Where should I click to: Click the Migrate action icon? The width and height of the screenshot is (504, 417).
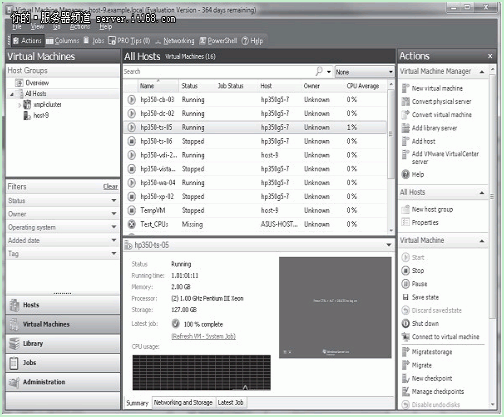[x=405, y=365]
